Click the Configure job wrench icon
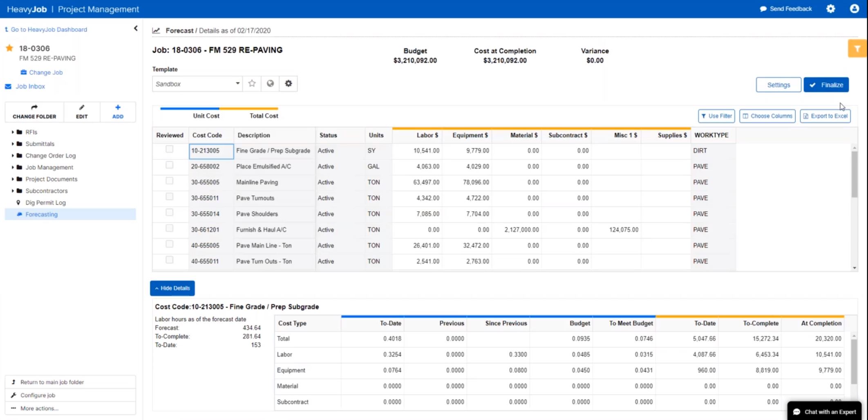 [x=13, y=395]
